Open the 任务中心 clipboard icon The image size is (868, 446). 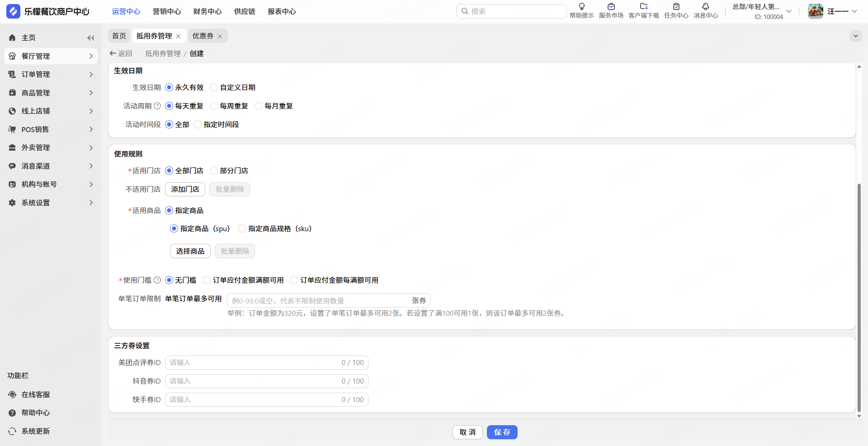[676, 7]
